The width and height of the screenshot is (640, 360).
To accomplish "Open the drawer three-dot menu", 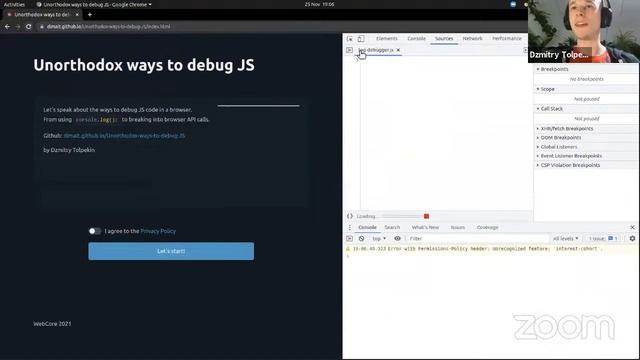I will [349, 227].
